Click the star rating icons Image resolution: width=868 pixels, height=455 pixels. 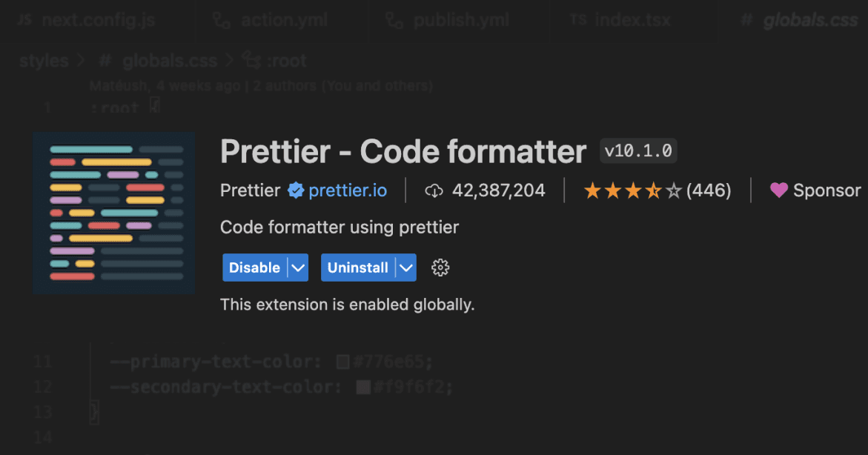click(x=632, y=191)
